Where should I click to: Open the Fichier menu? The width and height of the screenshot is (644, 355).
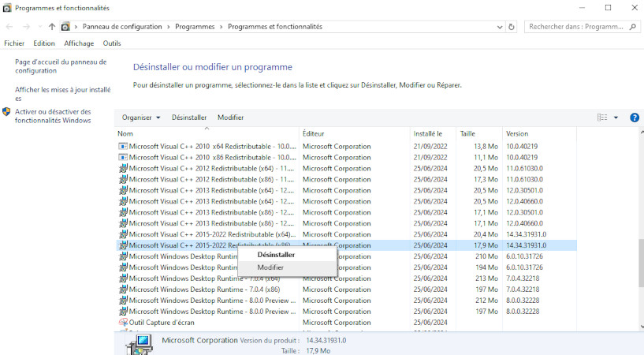[14, 43]
